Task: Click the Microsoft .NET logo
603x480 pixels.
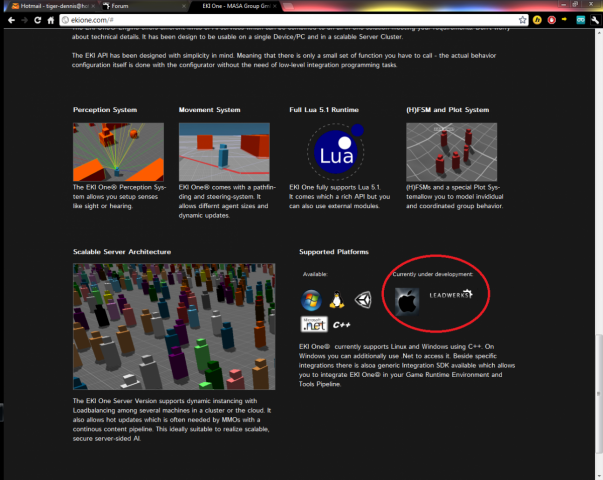Action: [x=313, y=324]
